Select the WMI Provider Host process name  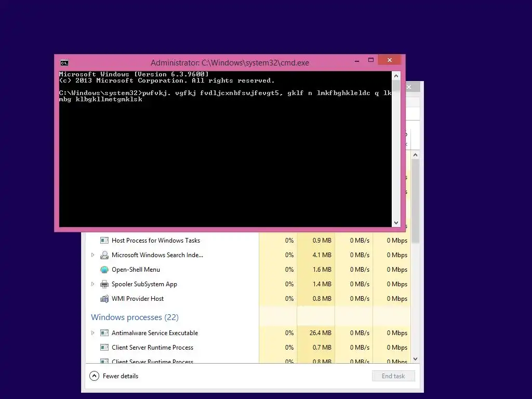pyautogui.click(x=138, y=299)
